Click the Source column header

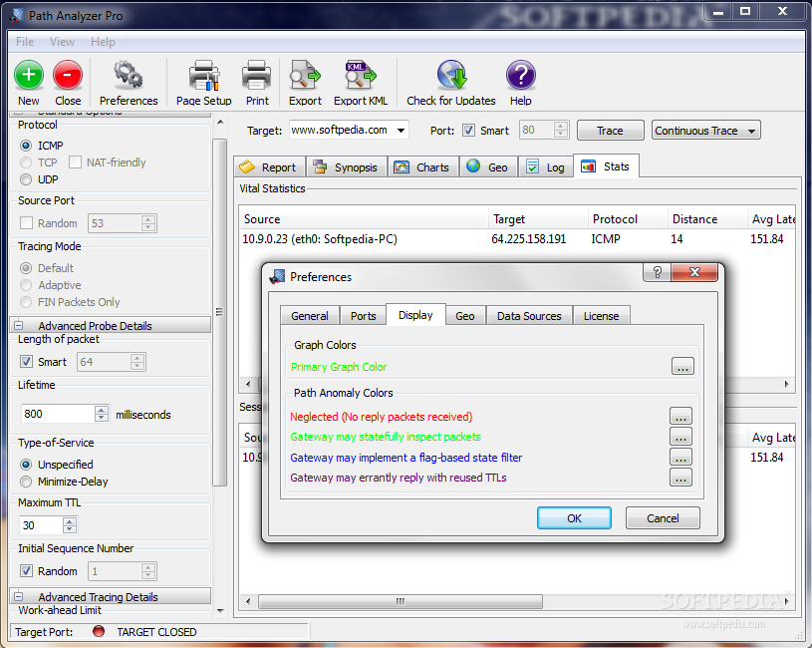tap(365, 219)
